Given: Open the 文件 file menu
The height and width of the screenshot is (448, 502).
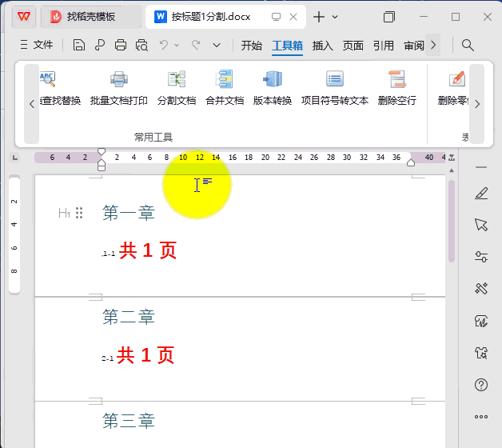Looking at the screenshot, I should coord(36,46).
